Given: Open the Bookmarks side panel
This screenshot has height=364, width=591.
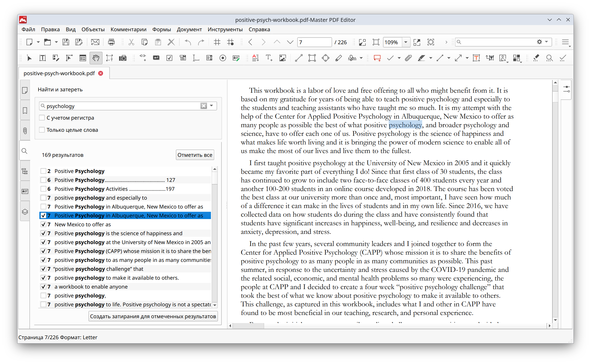Looking at the screenshot, I should (25, 110).
